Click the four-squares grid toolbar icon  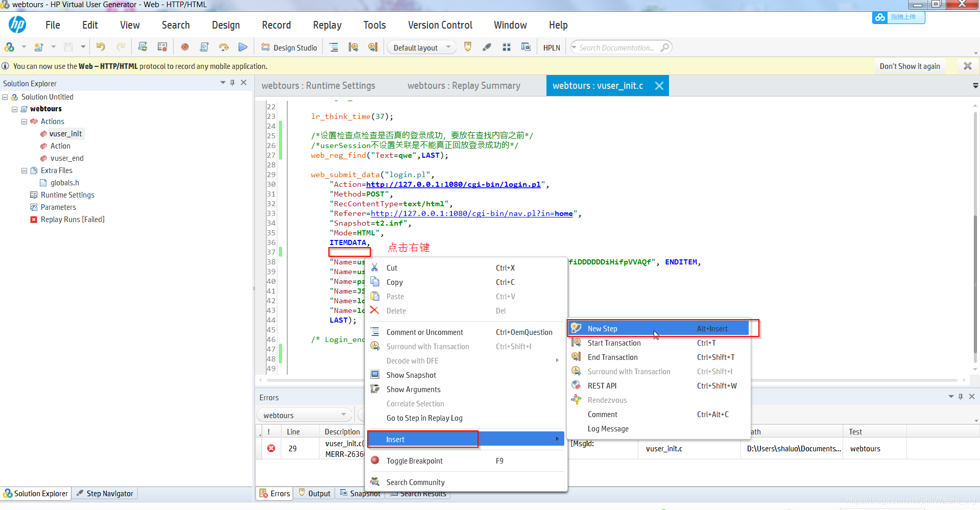(x=507, y=47)
